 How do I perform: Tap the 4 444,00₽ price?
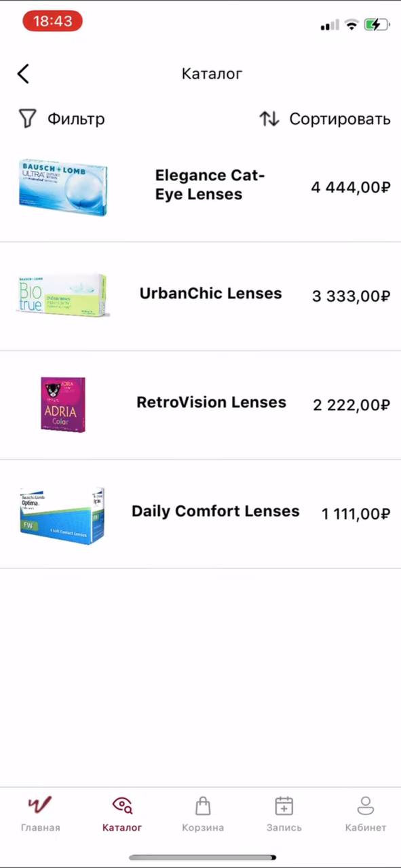(x=351, y=187)
